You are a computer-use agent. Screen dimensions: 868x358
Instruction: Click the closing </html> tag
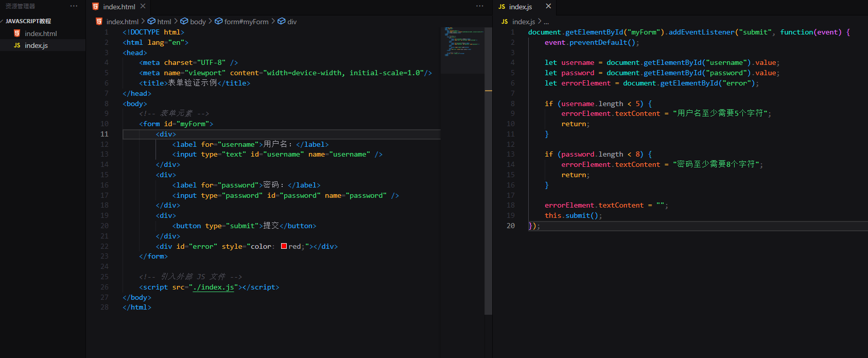click(x=137, y=307)
